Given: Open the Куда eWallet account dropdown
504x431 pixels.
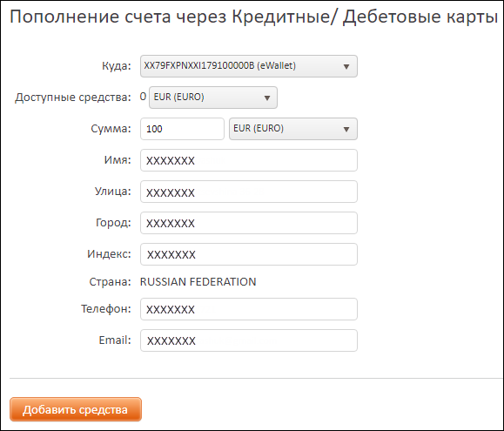Looking at the screenshot, I should pos(248,66).
